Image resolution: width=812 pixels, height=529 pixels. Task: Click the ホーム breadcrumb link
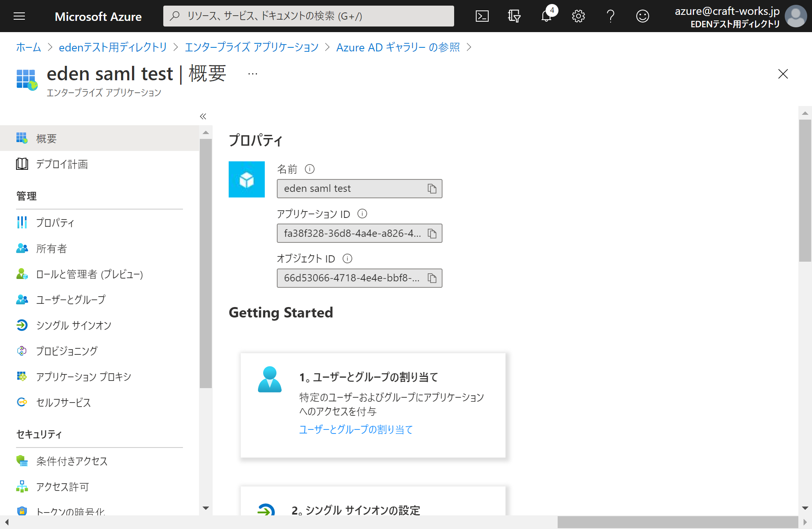[28, 47]
